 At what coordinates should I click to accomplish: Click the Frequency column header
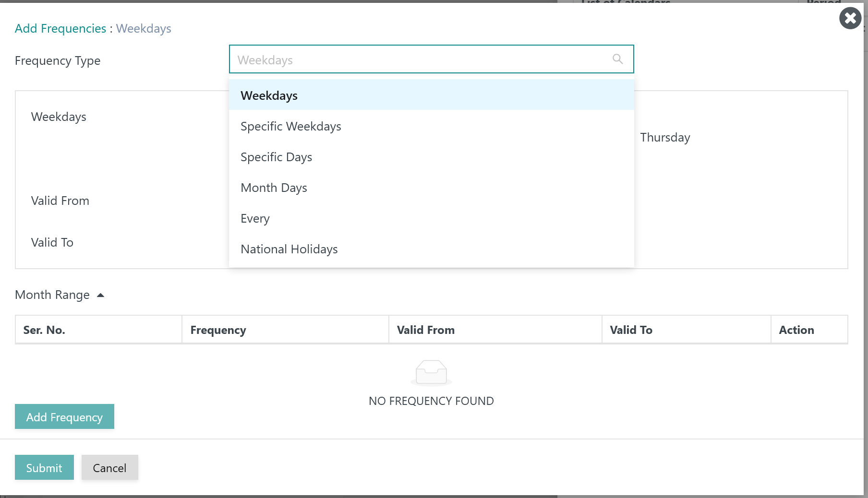[x=218, y=330]
